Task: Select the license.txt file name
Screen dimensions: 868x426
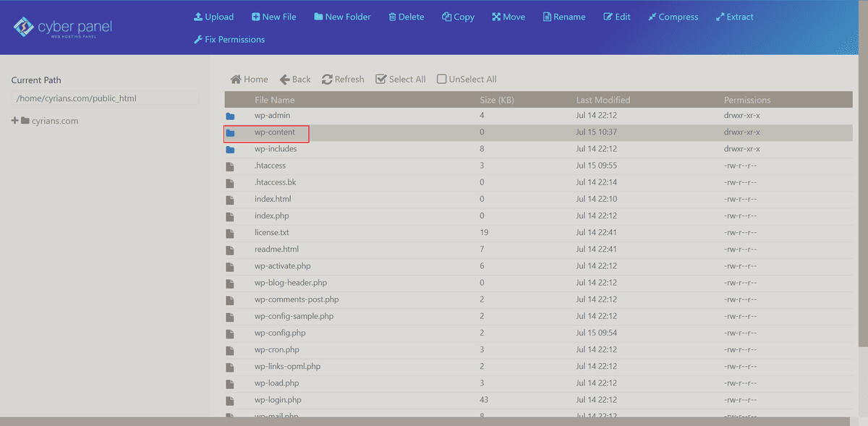Action: click(272, 233)
